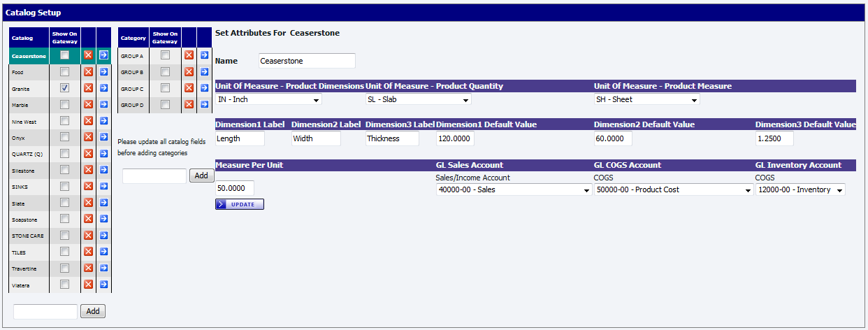Enable Show On Gateway for GROUP A
The image size is (868, 330).
click(165, 55)
